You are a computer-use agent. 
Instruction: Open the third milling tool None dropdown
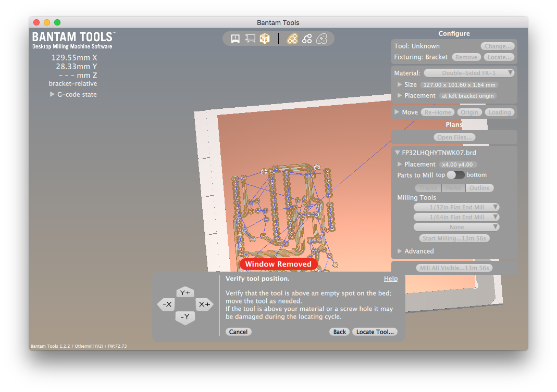pyautogui.click(x=456, y=227)
